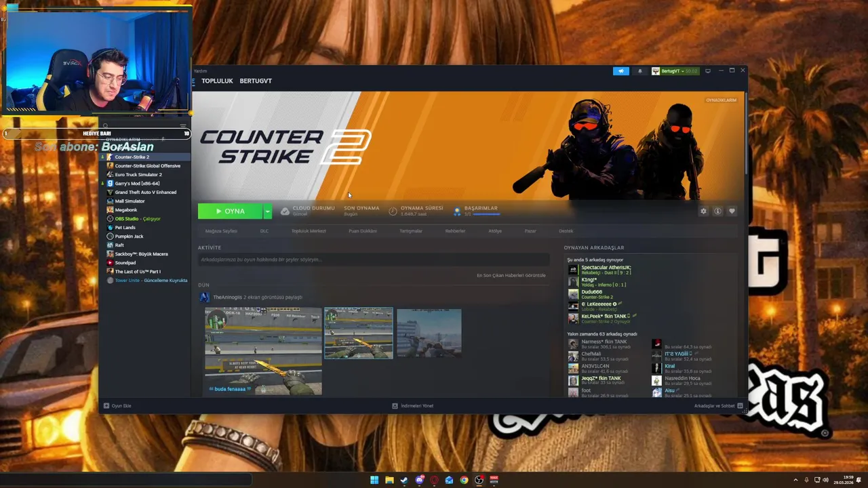This screenshot has width=868, height=488.
Task: Click the Pet Lands game icon
Action: click(110, 227)
